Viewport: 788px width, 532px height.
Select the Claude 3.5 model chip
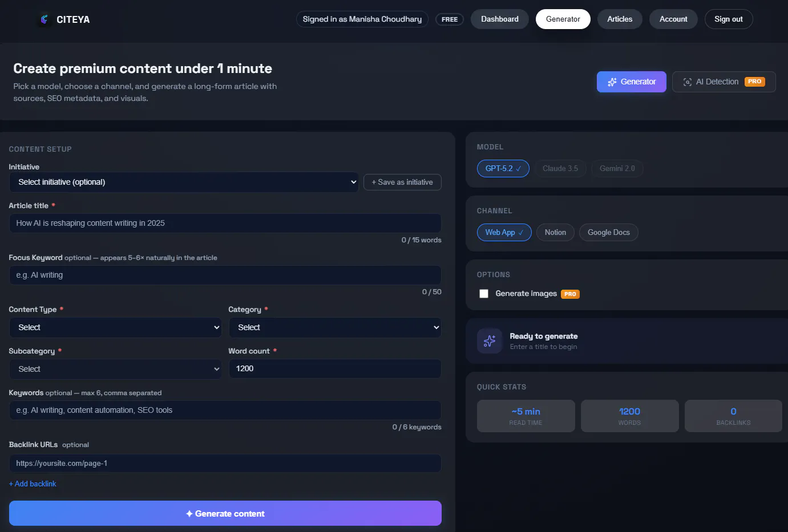560,169
